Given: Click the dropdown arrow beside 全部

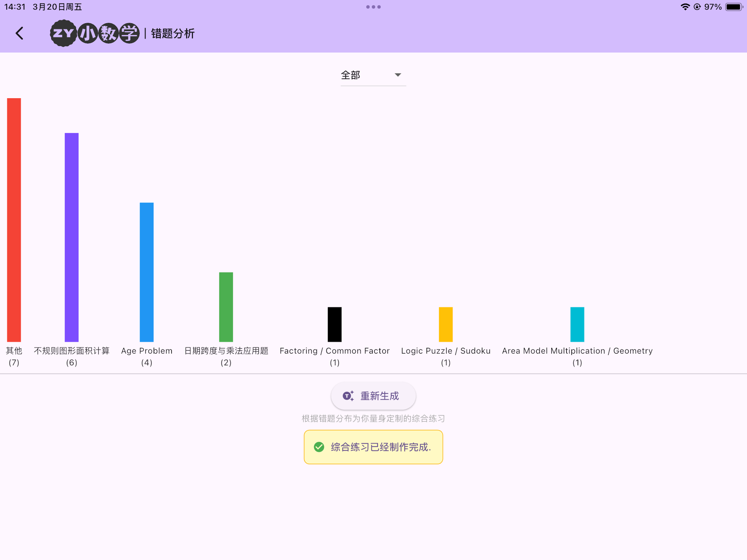Looking at the screenshot, I should [x=398, y=75].
